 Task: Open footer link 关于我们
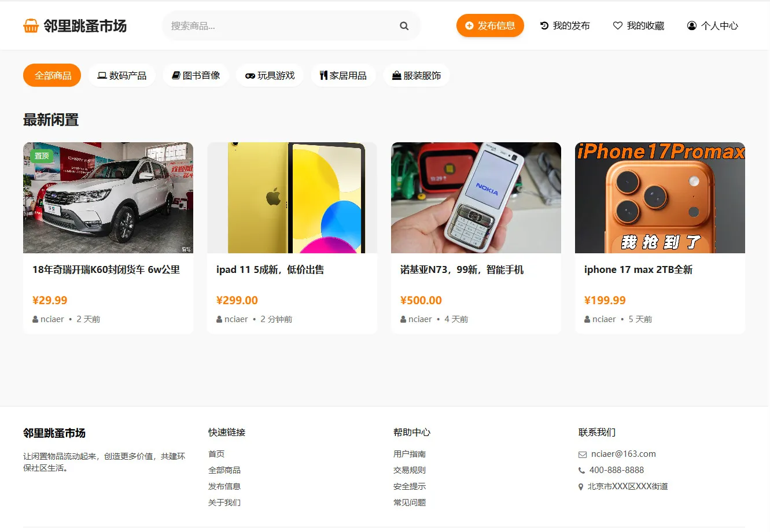point(224,503)
